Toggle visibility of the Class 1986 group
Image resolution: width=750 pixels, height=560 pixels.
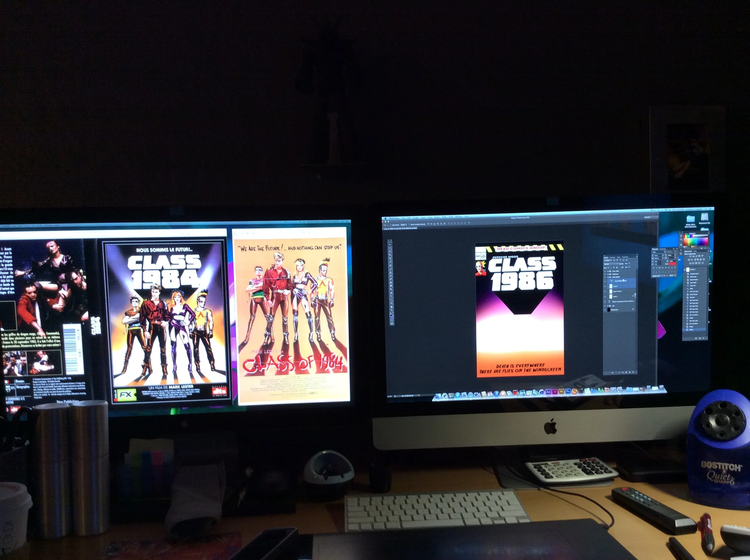coord(605,271)
